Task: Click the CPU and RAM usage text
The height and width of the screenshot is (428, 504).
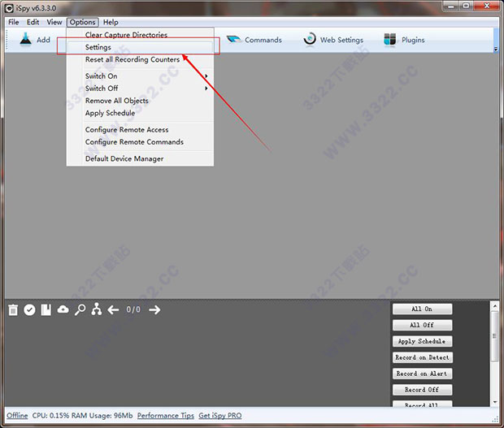Action: coord(82,416)
